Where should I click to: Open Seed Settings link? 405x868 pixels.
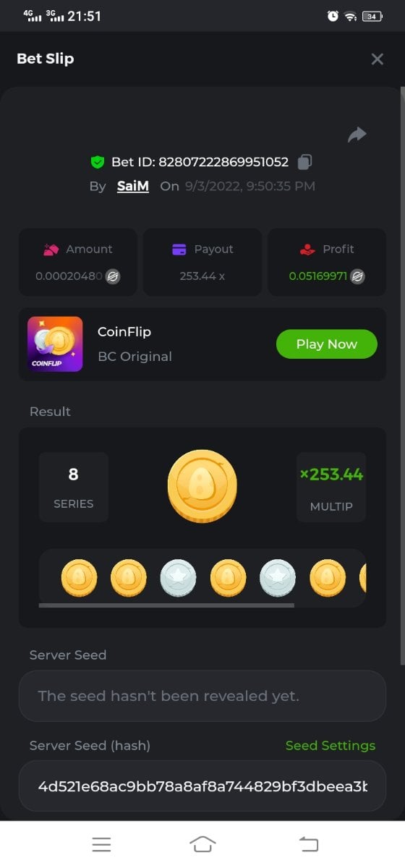331,746
